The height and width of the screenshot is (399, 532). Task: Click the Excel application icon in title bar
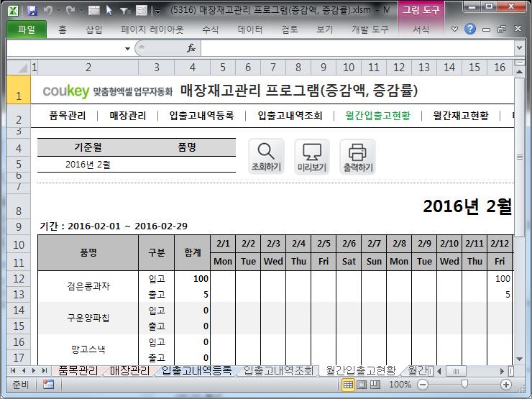coord(13,11)
